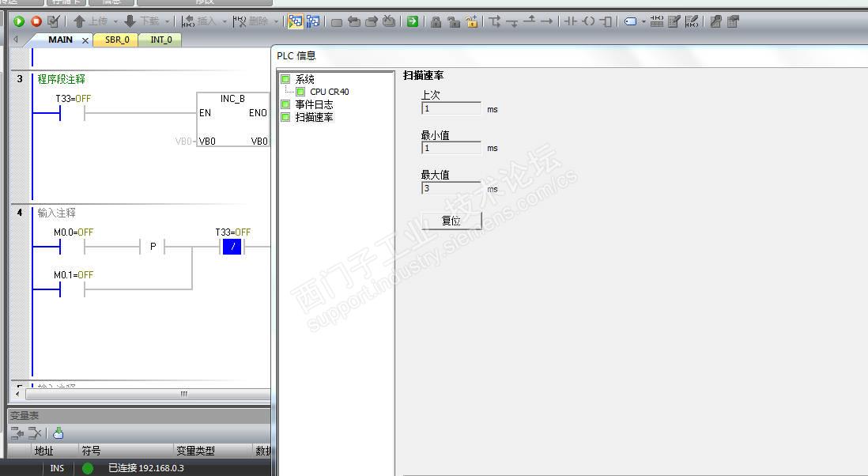Click the editor horizontal scrollbar thumb
This screenshot has height=476, width=868.
pos(149,394)
